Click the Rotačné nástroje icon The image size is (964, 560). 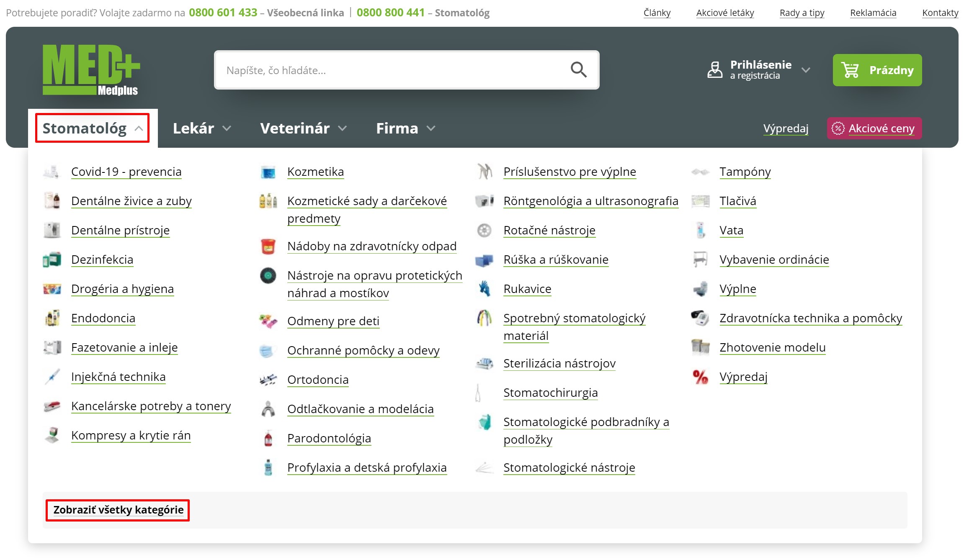coord(484,230)
